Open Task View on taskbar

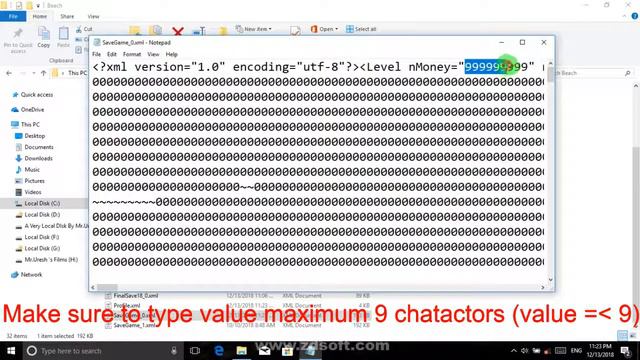tap(195, 351)
